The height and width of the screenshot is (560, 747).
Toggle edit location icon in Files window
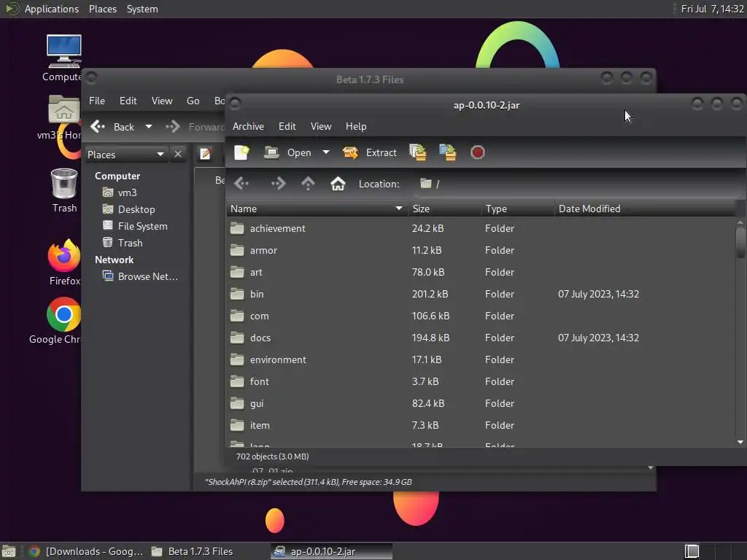coord(205,155)
